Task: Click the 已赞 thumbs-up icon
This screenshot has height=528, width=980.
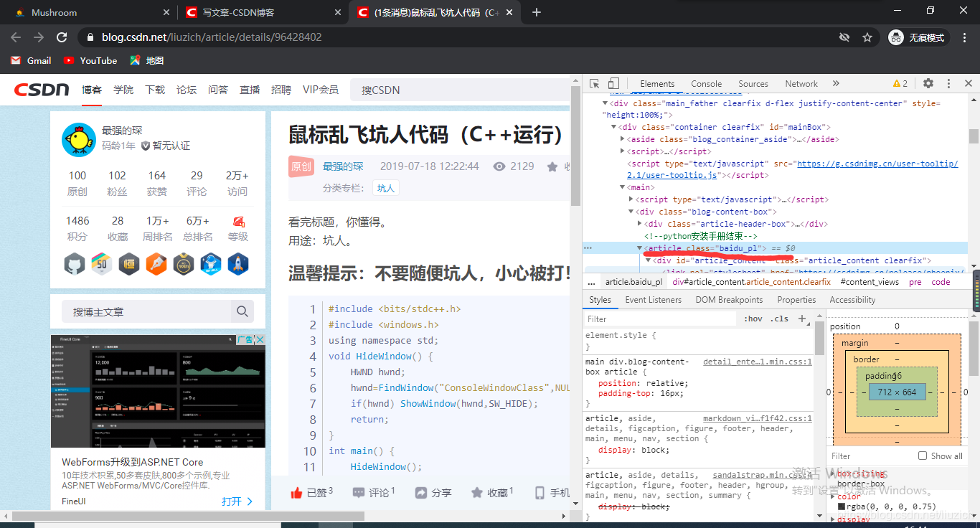Action: 296,493
